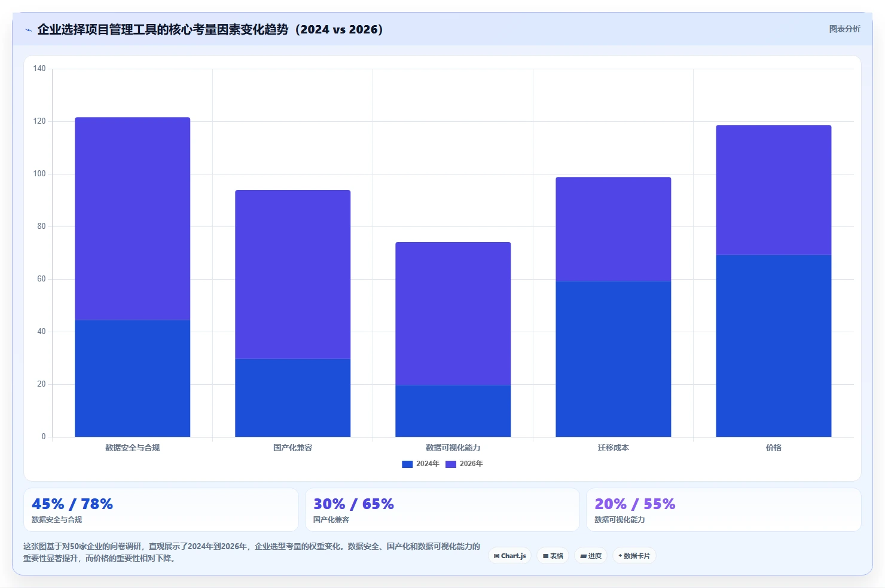Select the 2024 segment of 数据可视化能力 bar
Screen dimensions: 885x588
[x=453, y=411]
